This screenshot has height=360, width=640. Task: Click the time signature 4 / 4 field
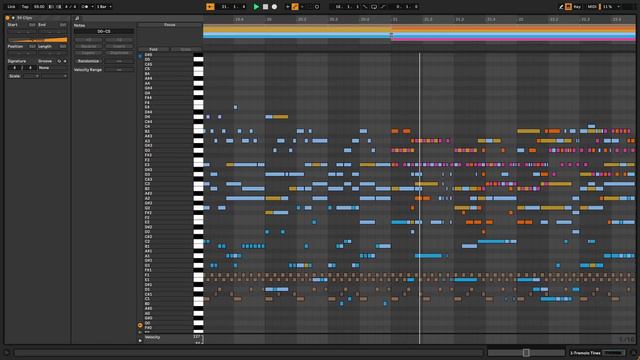click(70, 7)
